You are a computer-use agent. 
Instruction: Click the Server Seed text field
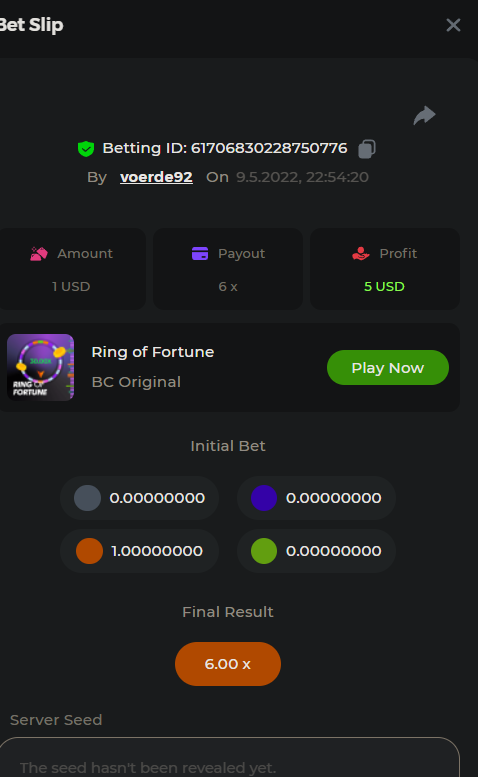[230, 758]
